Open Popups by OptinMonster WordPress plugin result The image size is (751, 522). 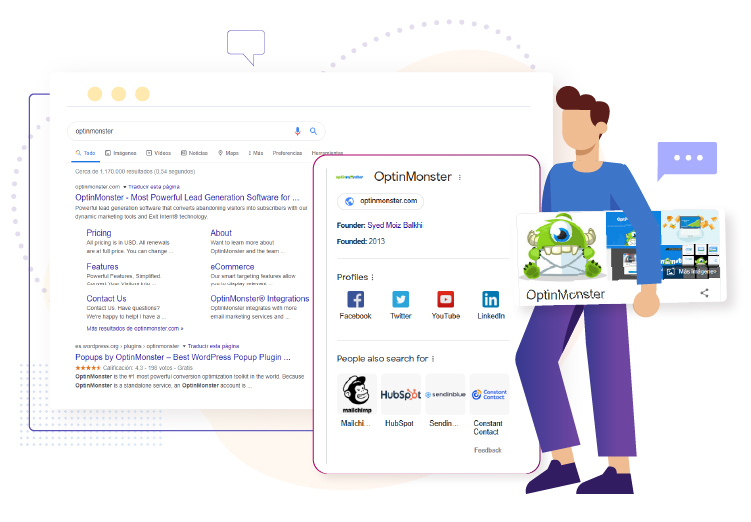pos(183,357)
